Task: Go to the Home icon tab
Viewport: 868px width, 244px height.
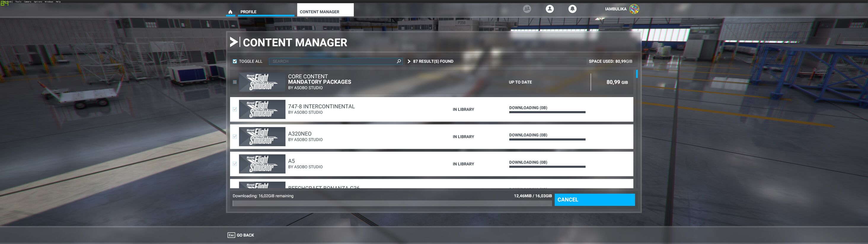Action: 230,12
